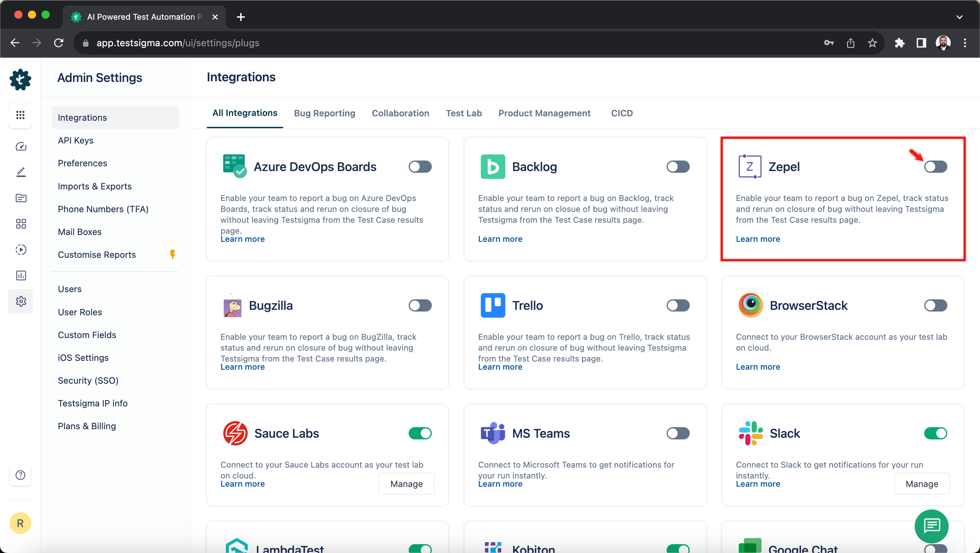
Task: Click the help question mark icon
Action: pyautogui.click(x=20, y=475)
